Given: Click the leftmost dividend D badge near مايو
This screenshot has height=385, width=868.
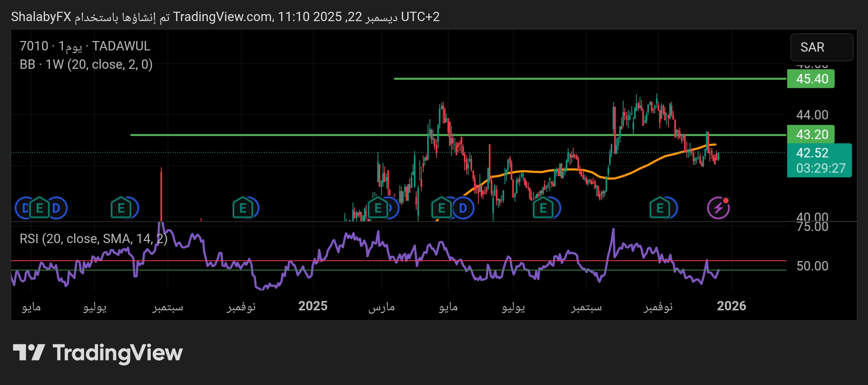Looking at the screenshot, I should (23, 208).
